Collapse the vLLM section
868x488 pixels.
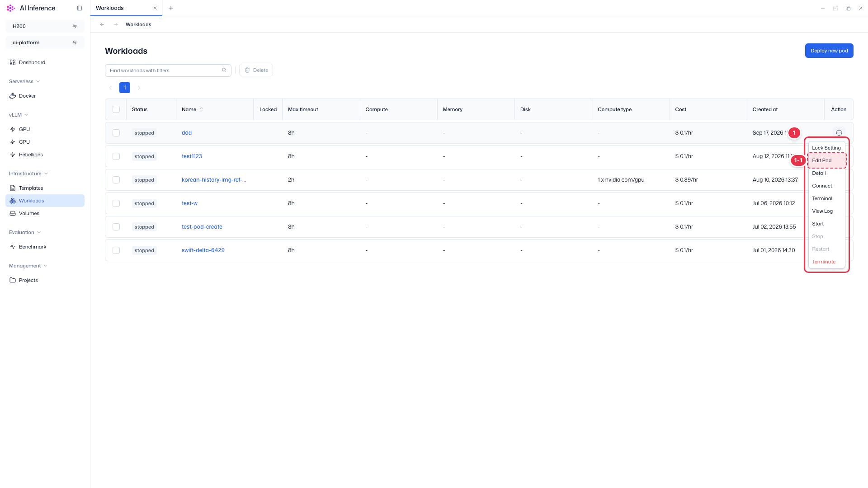tap(19, 115)
